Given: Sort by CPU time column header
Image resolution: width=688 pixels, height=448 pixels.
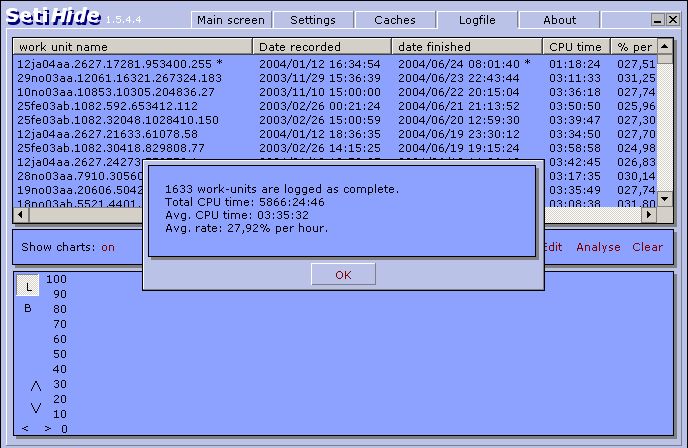Looking at the screenshot, I should [x=576, y=47].
